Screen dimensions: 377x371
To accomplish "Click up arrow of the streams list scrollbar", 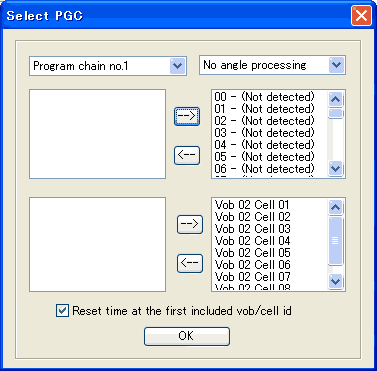I will pos(336,99).
